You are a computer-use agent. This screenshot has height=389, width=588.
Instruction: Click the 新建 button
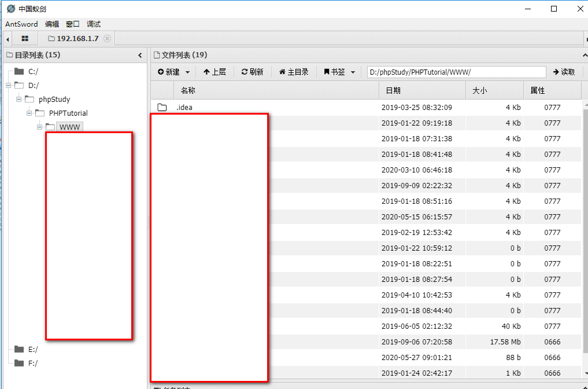[x=169, y=72]
